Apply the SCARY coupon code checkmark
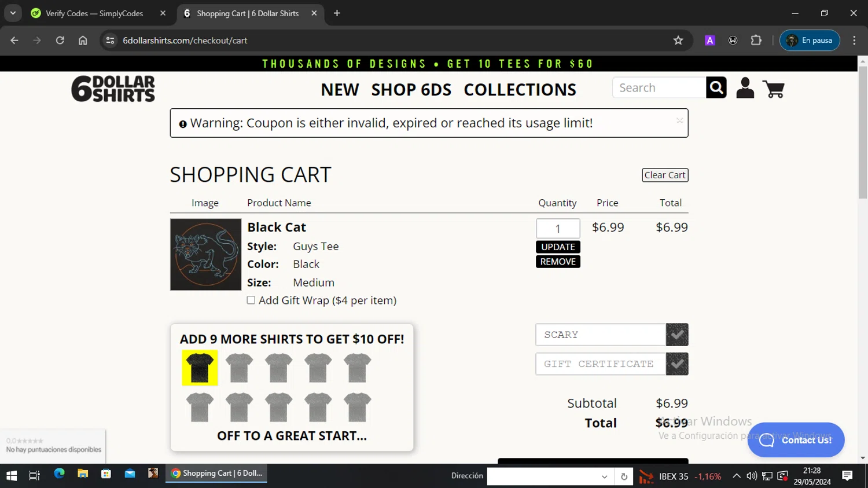 pyautogui.click(x=677, y=335)
